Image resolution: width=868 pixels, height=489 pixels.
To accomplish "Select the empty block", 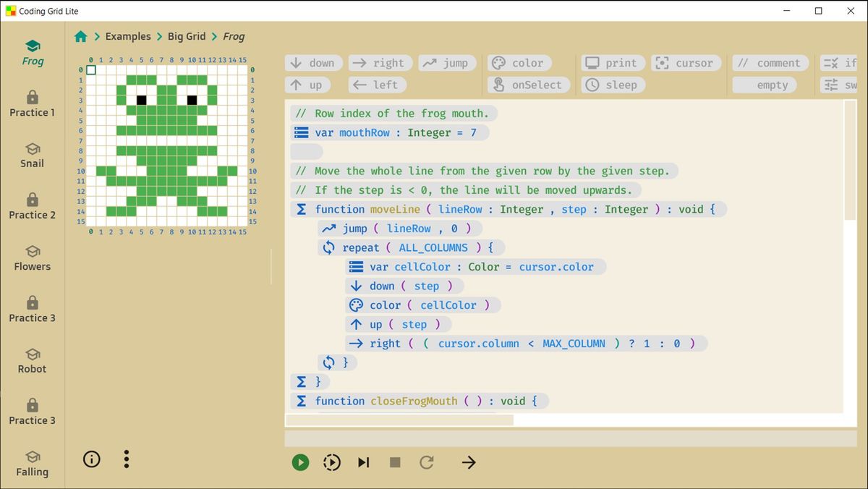I will (765, 85).
